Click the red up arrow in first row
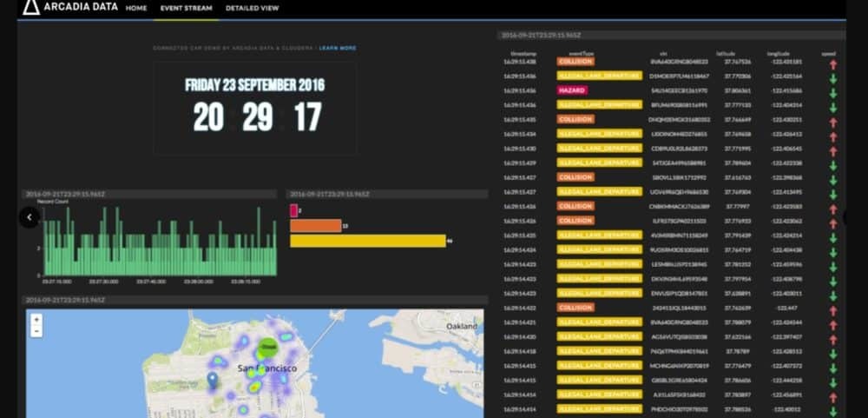Image resolution: width=868 pixels, height=418 pixels. click(832, 63)
